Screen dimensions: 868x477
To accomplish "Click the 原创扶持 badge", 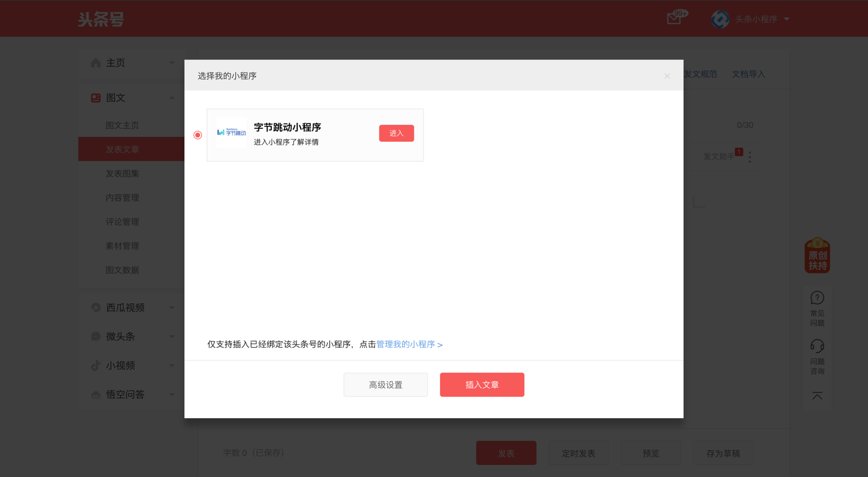I will point(817,255).
